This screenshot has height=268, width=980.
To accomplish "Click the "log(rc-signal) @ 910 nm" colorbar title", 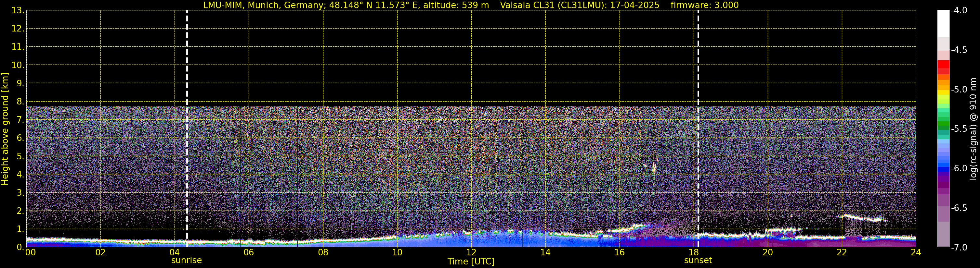I will click(x=973, y=129).
